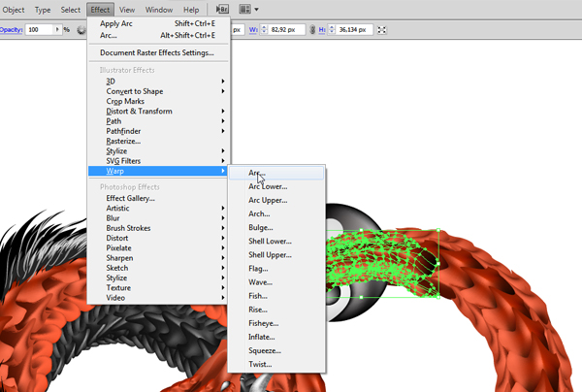Screen dimensions: 582x392
Task: Expand the Pixelate submenu
Action: (158, 248)
